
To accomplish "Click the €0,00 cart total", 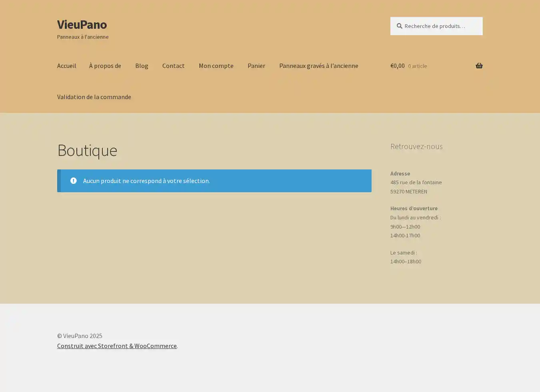I will coord(397,66).
